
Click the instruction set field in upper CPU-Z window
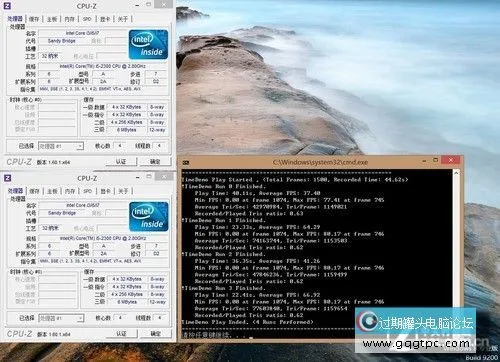coord(103,89)
